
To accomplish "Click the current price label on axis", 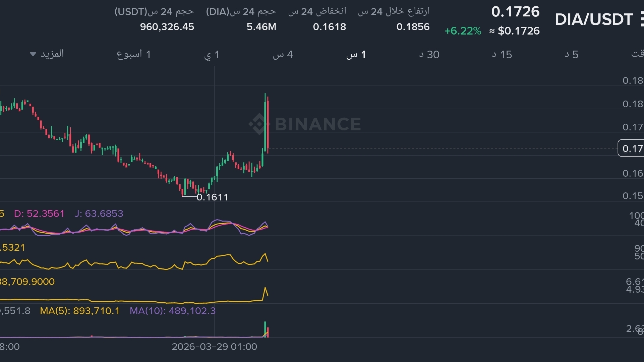I will tap(632, 148).
